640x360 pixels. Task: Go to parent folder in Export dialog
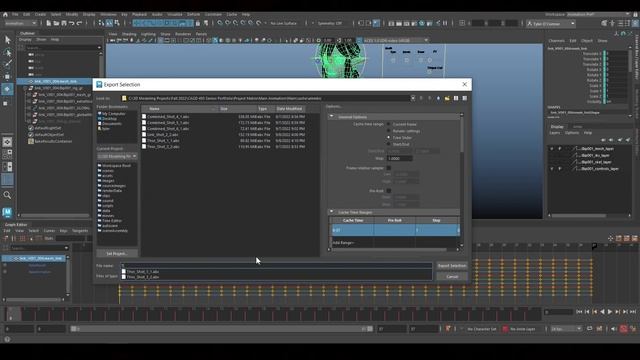438,98
